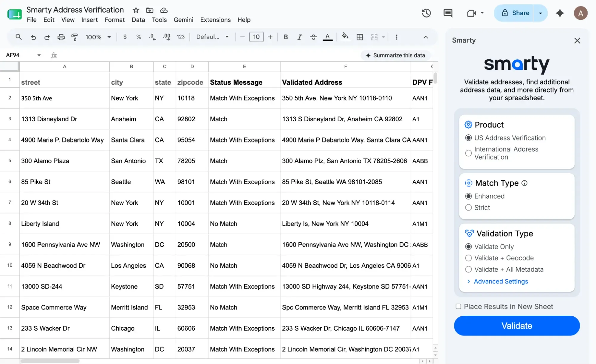
Task: Print the spreadsheet
Action: [61, 37]
